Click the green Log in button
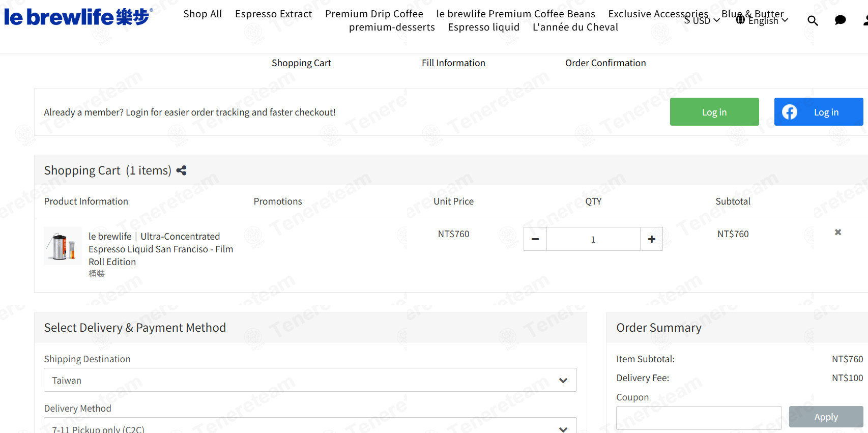The width and height of the screenshot is (868, 433). (714, 112)
